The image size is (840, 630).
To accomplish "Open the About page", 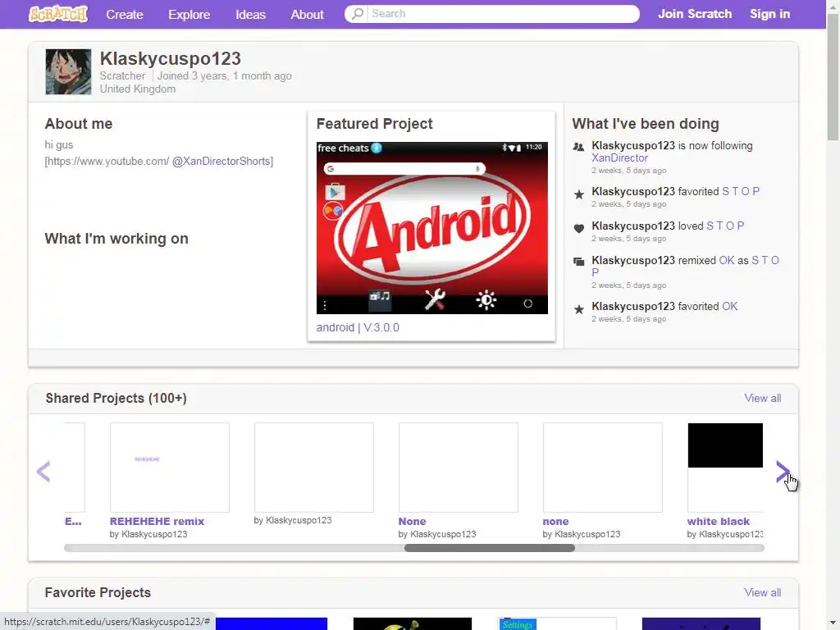I will point(307,15).
